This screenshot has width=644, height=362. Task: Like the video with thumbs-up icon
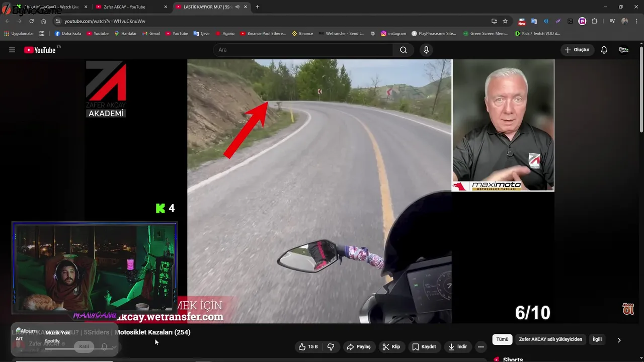[x=308, y=347]
